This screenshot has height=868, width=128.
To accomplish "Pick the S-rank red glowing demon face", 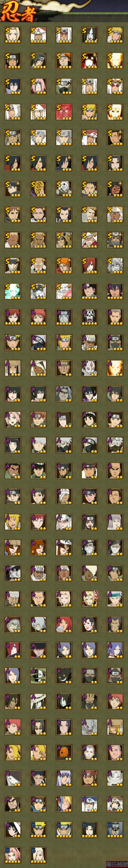I will 64,112.
